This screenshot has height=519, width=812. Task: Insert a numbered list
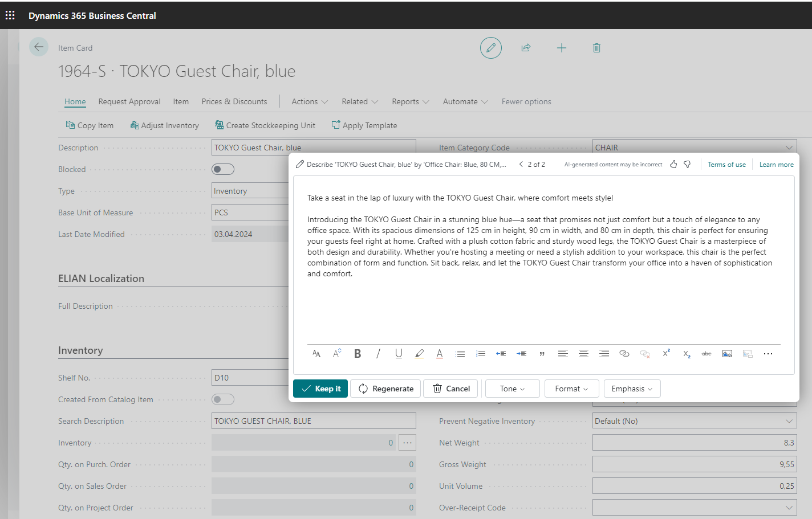tap(481, 354)
